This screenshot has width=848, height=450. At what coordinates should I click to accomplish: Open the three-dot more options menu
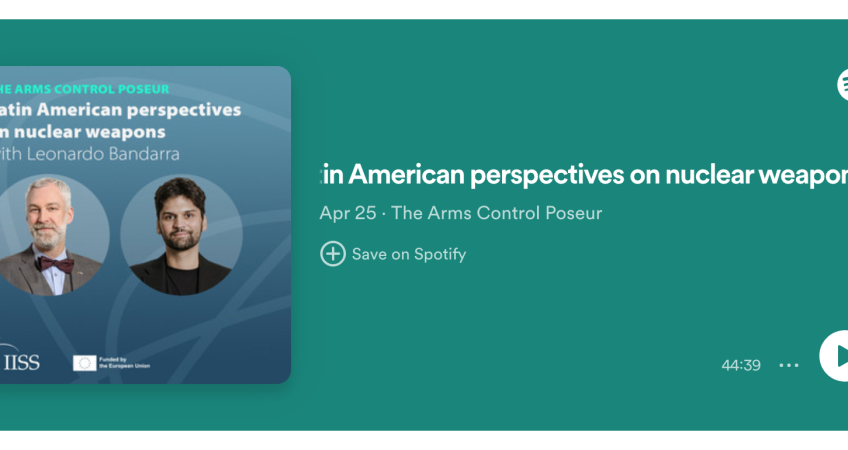point(789,365)
